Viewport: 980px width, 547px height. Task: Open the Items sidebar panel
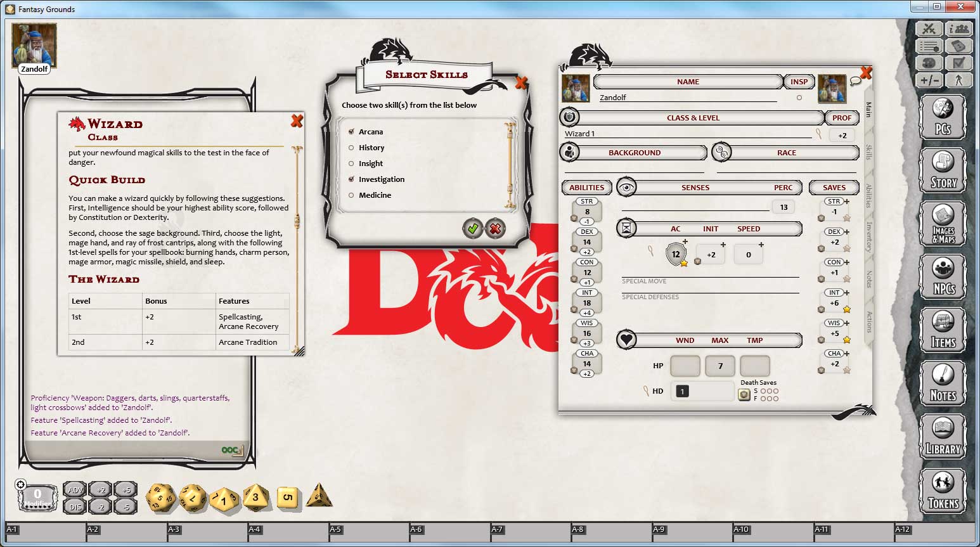[943, 330]
